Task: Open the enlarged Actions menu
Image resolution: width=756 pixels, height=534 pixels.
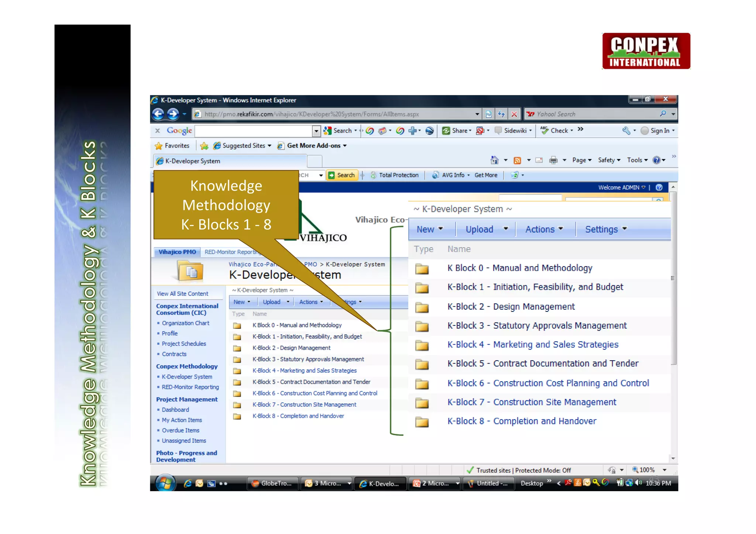Action: coord(544,229)
